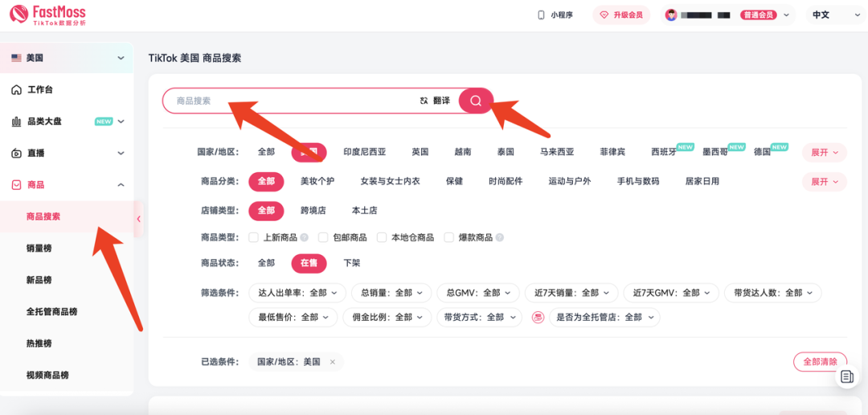Click the diamond icon in 升级会员
The width and height of the screenshot is (868, 415).
pos(604,15)
